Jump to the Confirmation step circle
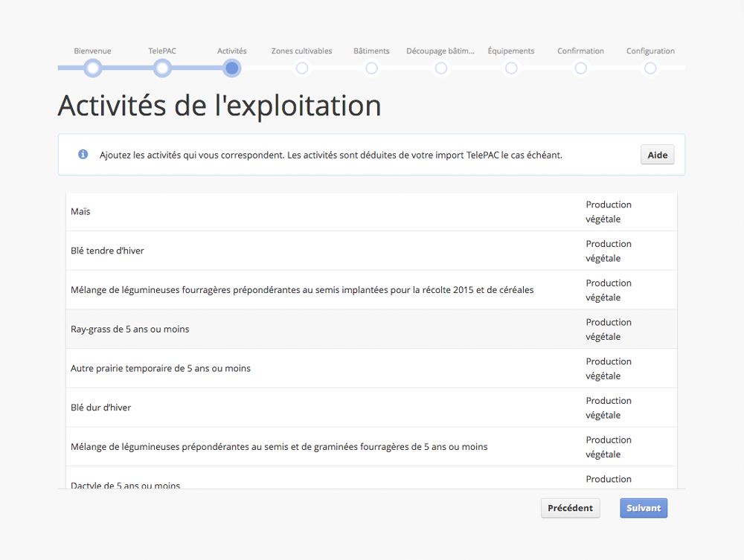The height and width of the screenshot is (560, 744). (x=581, y=68)
